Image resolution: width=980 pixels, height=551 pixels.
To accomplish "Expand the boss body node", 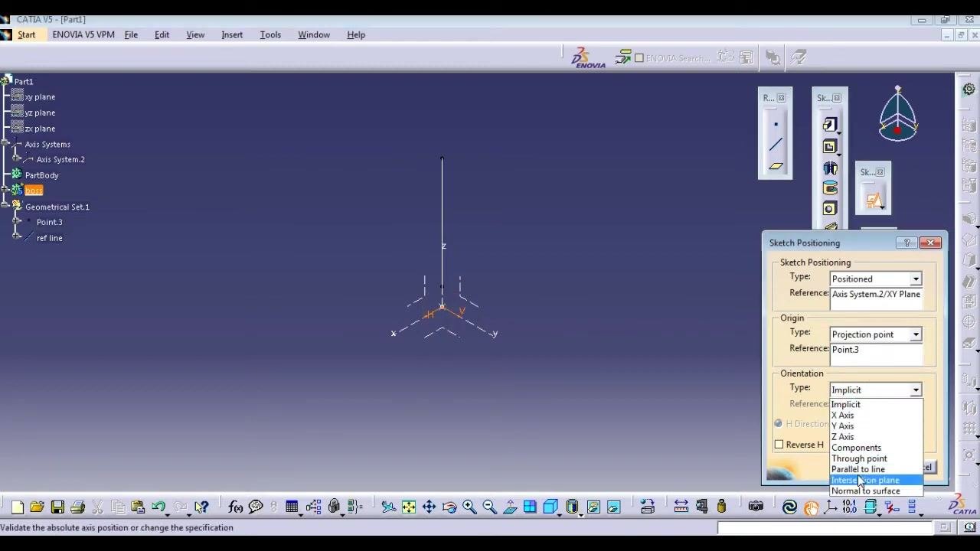I will [x=6, y=191].
